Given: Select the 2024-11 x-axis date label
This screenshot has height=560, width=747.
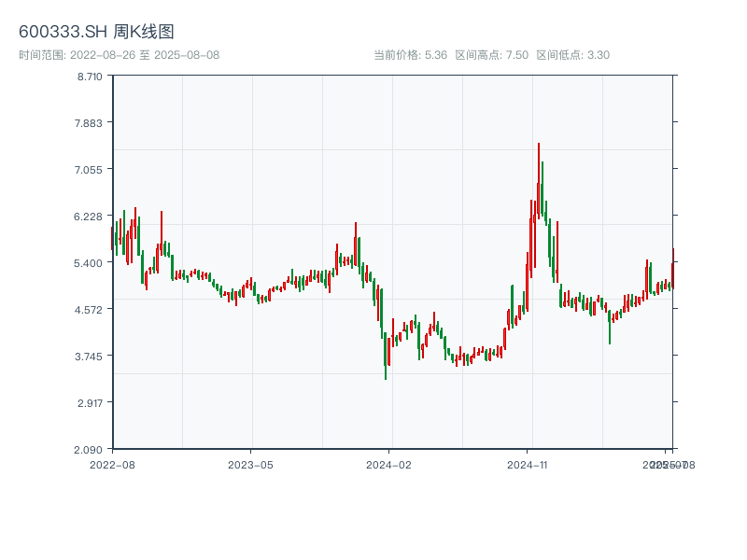Looking at the screenshot, I should click(528, 464).
